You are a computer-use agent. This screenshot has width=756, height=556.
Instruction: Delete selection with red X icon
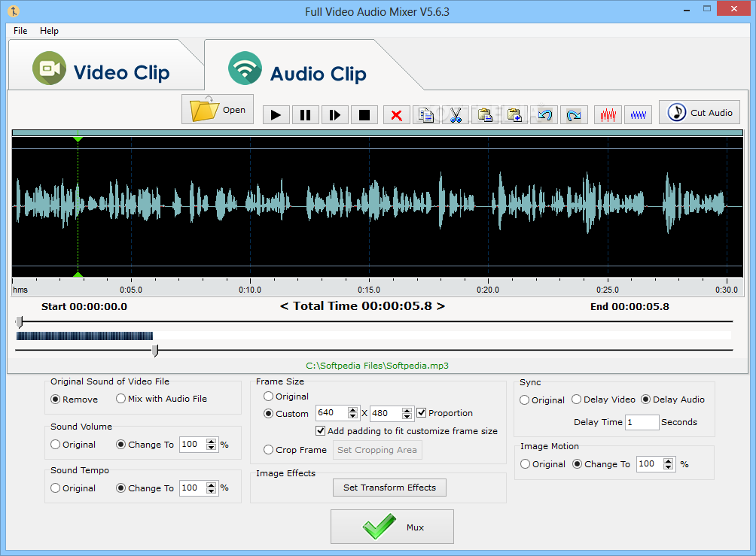pyautogui.click(x=396, y=115)
